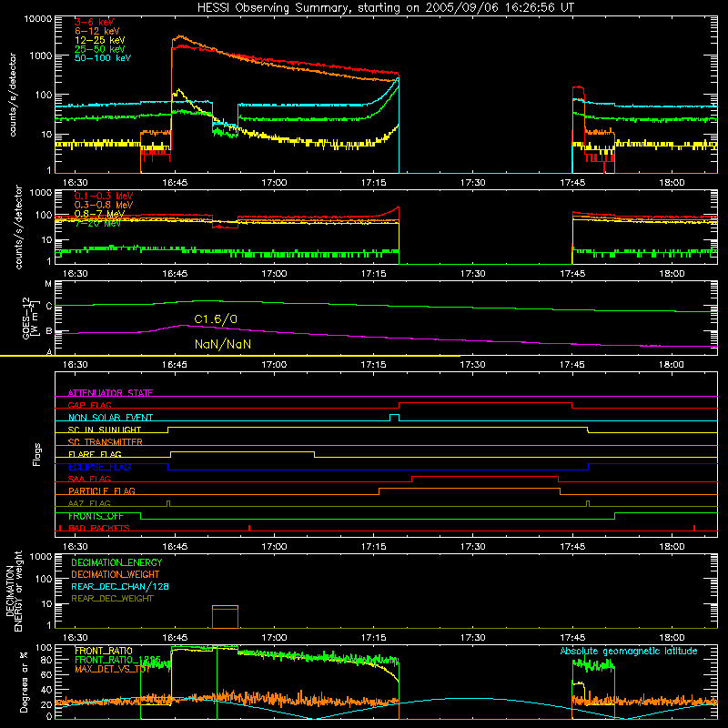Image resolution: width=728 pixels, height=728 pixels.
Task: Select the 25-50 keV legend label
Action: pyautogui.click(x=100, y=49)
